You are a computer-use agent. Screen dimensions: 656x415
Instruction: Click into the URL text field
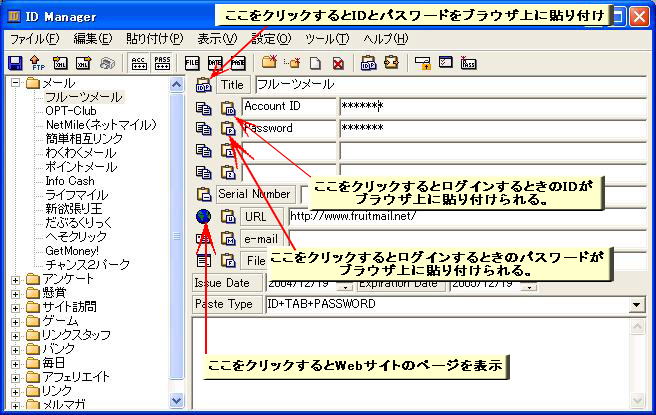(x=460, y=216)
